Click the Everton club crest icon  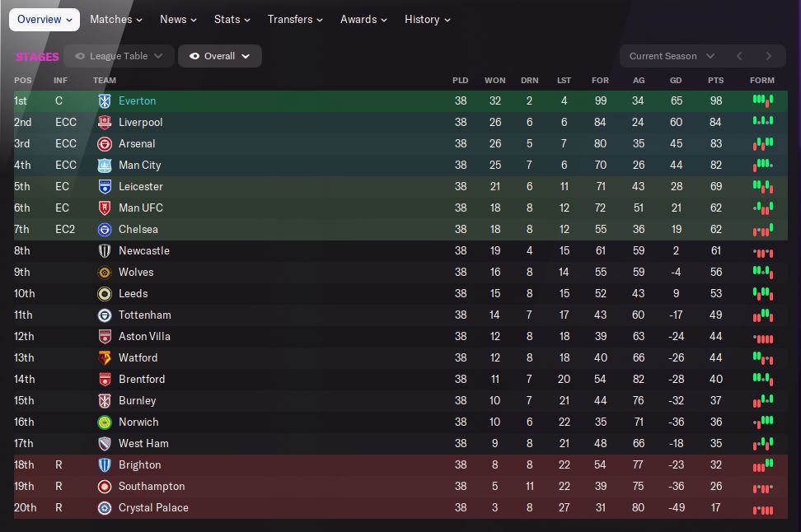(x=105, y=100)
